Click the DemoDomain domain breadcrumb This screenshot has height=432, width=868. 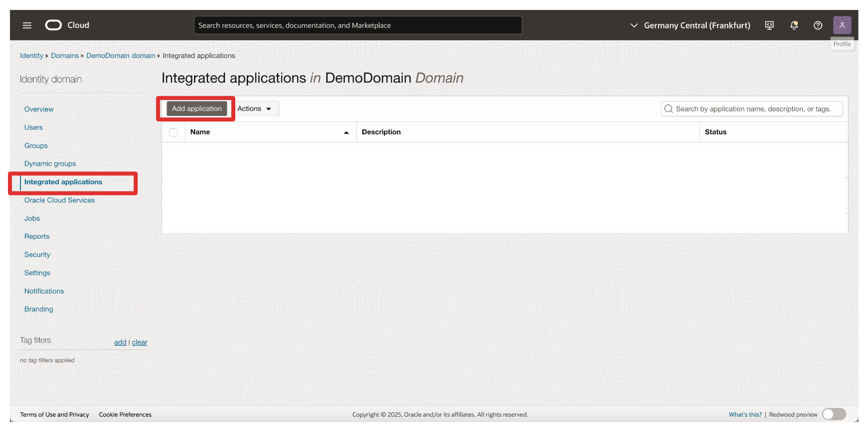(120, 56)
